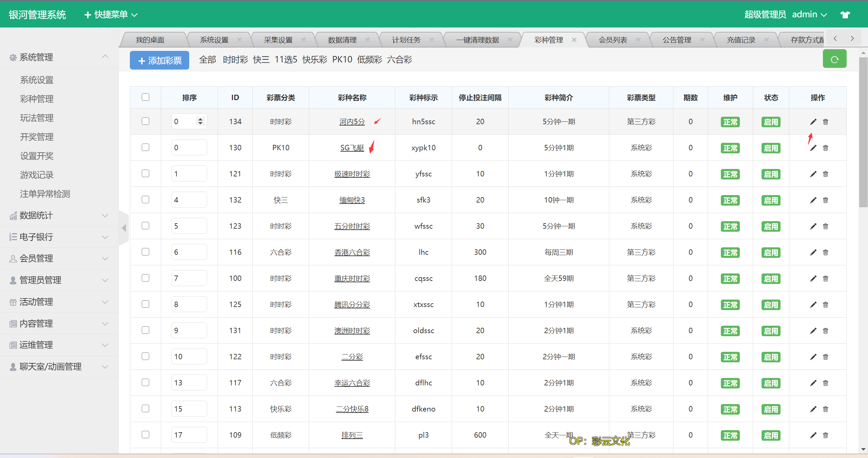Edit 重庆时时彩 using its pencil icon
The height and width of the screenshot is (458, 868).
tap(813, 279)
